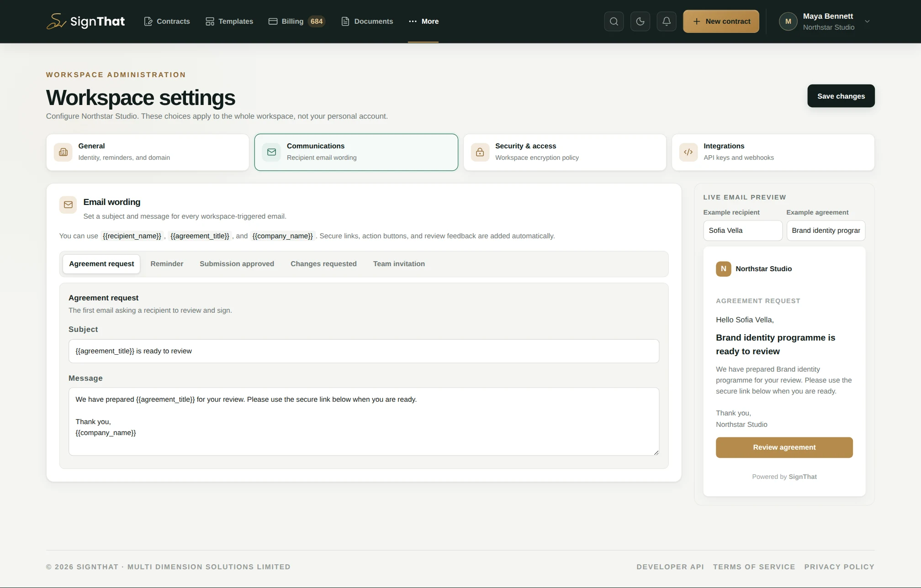
Task: Select the Agreement request tab
Action: pyautogui.click(x=101, y=264)
